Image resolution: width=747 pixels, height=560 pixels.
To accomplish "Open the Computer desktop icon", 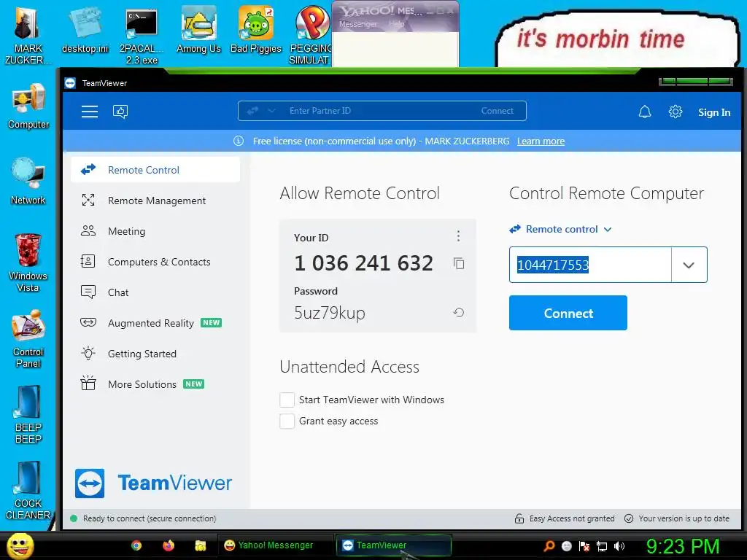I will pyautogui.click(x=28, y=106).
